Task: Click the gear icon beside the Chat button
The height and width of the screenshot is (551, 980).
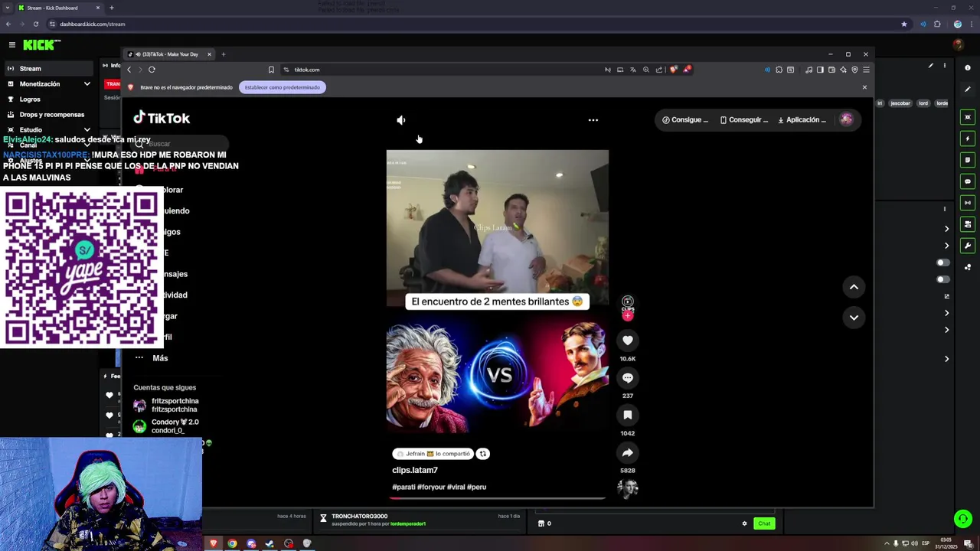Action: coord(744,523)
